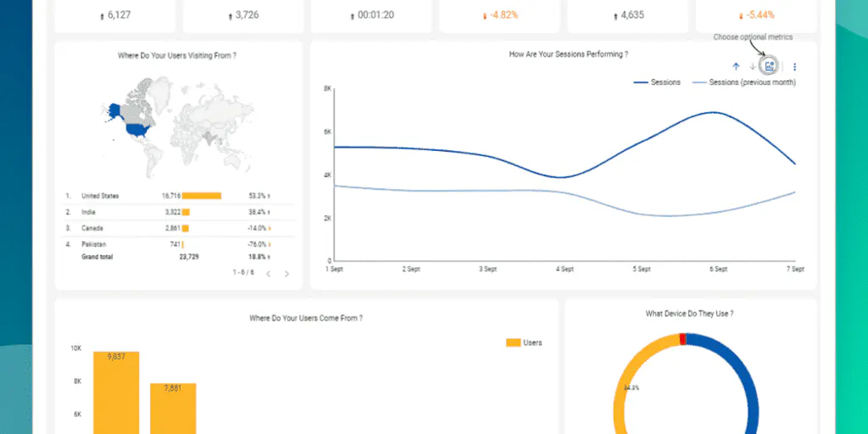
Task: Click the 3 Sept axis label
Action: (487, 269)
